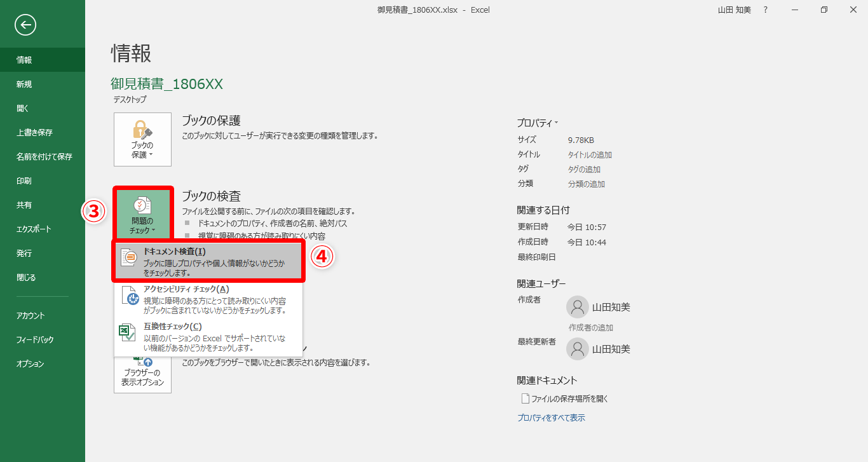
Task: Click the 作成者 avatar icon for 山田知美
Action: pyautogui.click(x=577, y=307)
